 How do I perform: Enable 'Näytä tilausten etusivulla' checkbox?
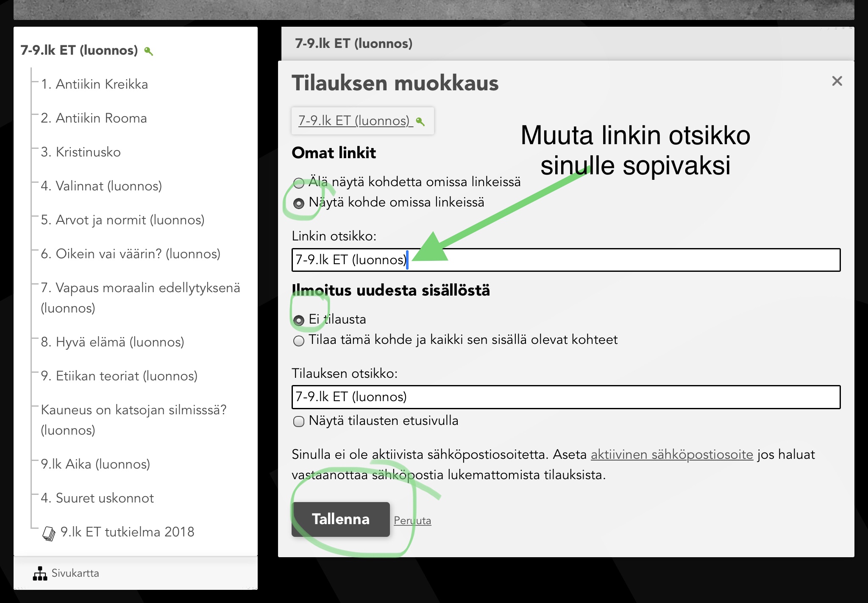pos(299,422)
